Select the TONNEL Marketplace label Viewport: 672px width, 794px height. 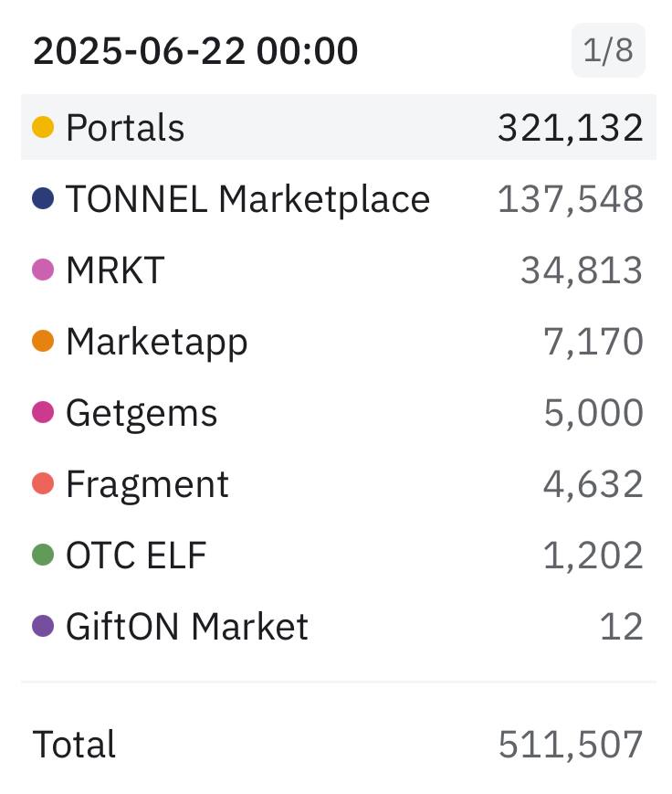[248, 198]
